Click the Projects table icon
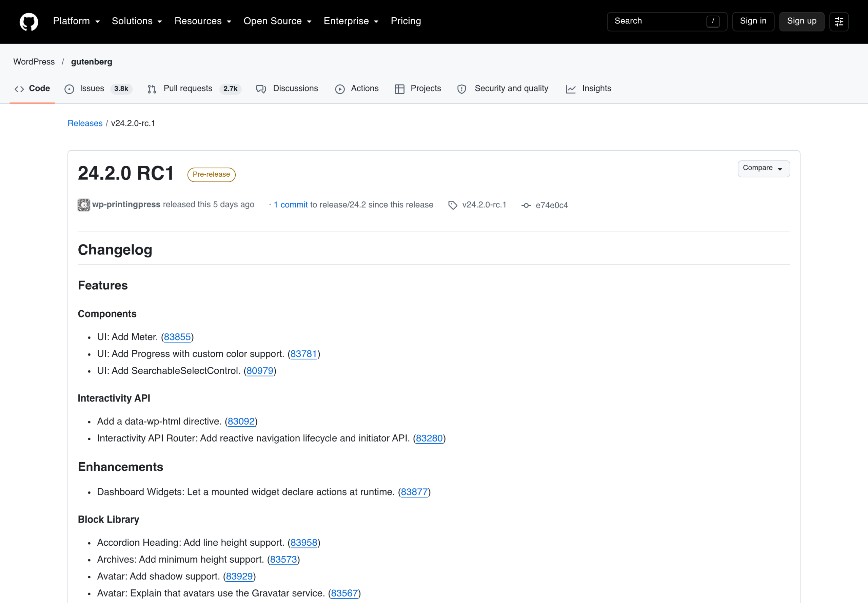 400,89
